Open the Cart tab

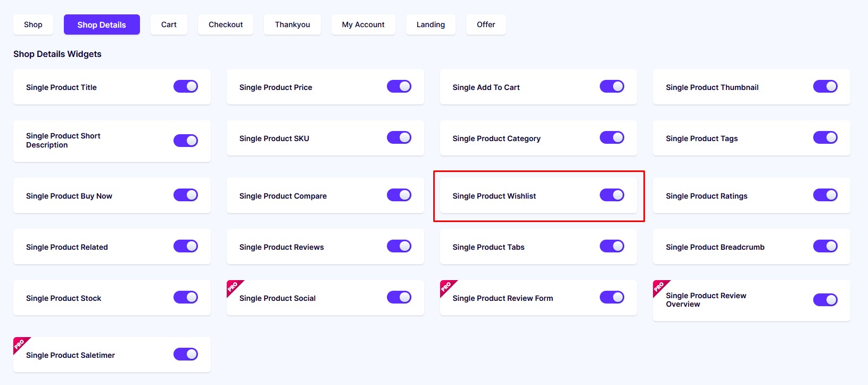click(169, 24)
